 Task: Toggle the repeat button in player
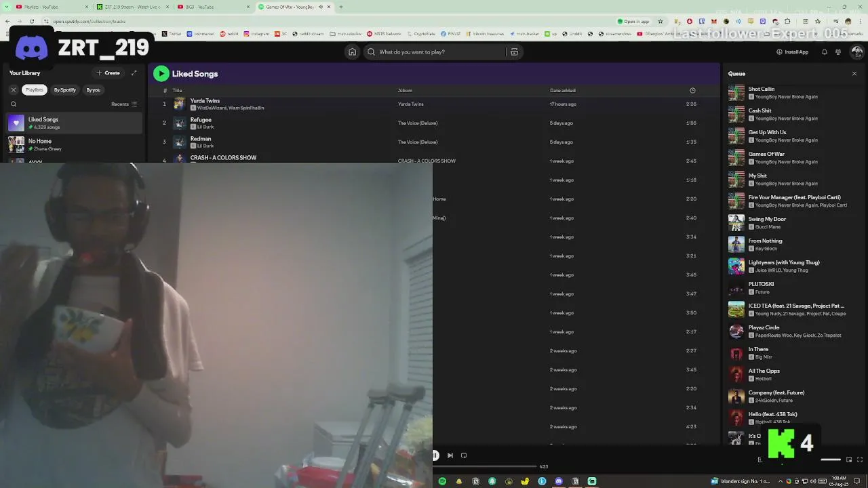464,455
